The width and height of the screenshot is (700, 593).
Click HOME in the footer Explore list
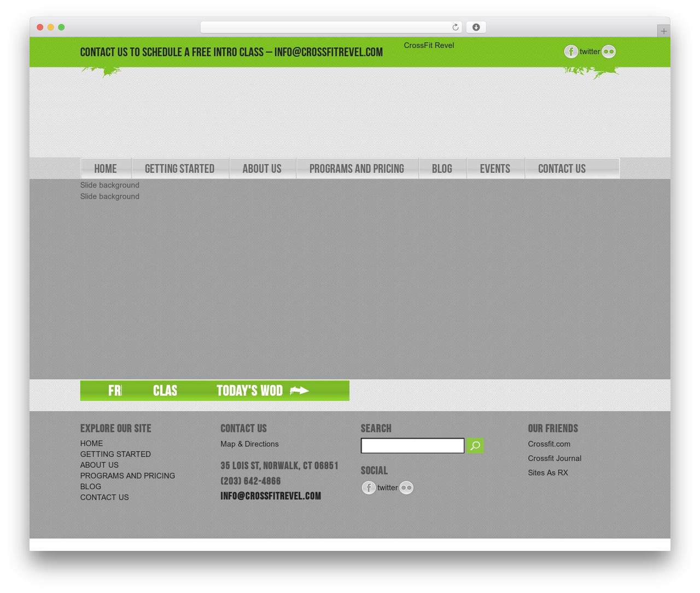(91, 443)
